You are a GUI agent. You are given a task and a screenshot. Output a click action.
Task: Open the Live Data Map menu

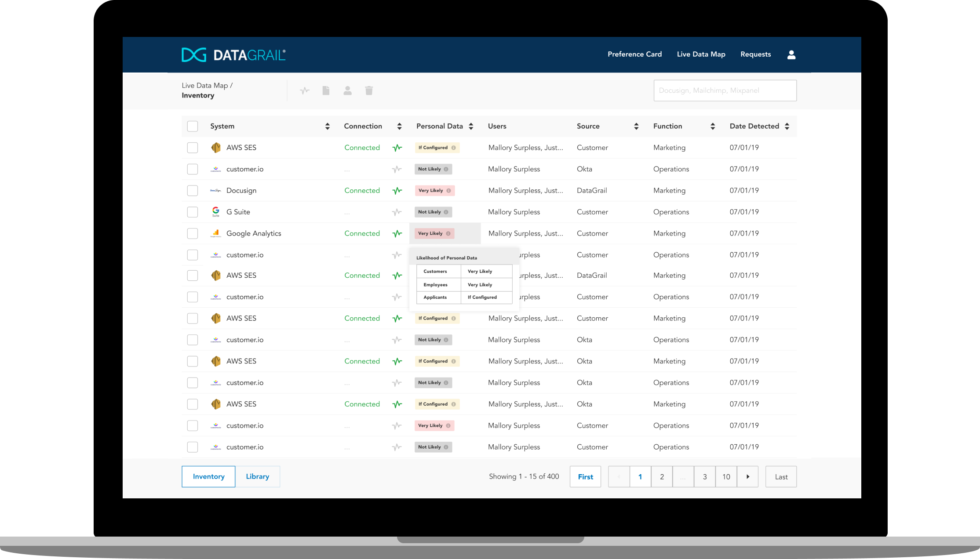(701, 54)
